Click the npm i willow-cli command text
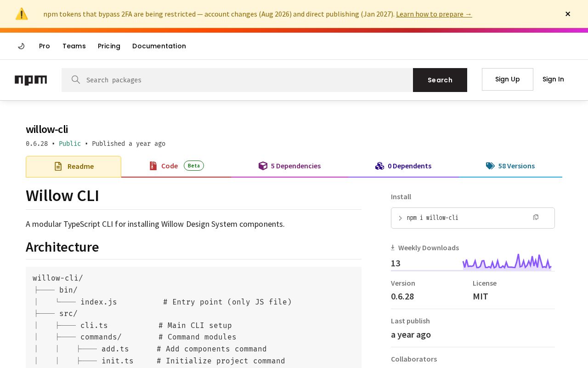 (432, 218)
